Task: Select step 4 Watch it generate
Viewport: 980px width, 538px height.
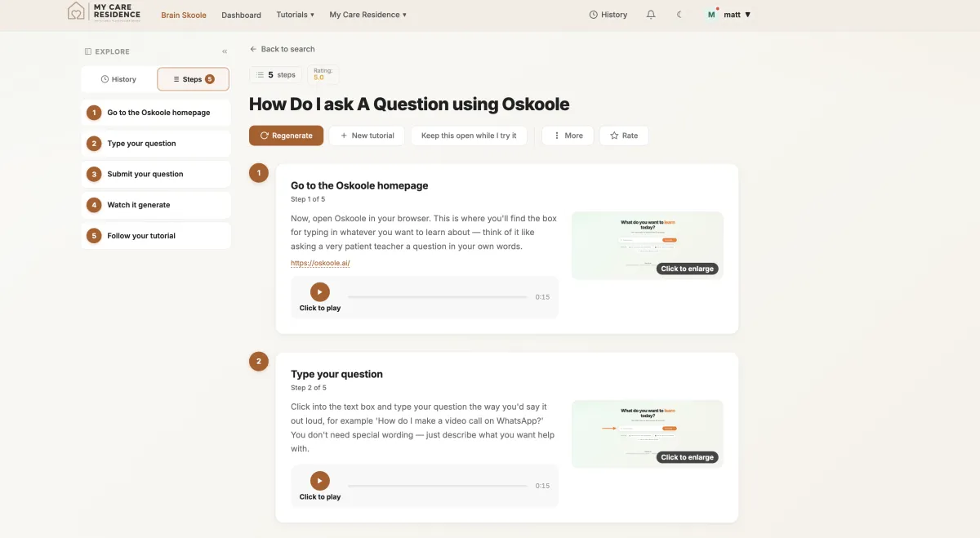Action: (x=156, y=205)
